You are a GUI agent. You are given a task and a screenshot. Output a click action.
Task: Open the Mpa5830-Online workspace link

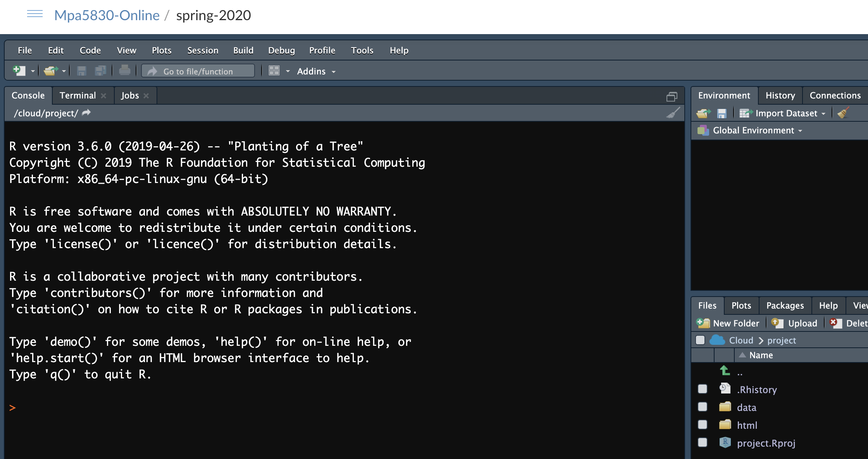point(107,15)
